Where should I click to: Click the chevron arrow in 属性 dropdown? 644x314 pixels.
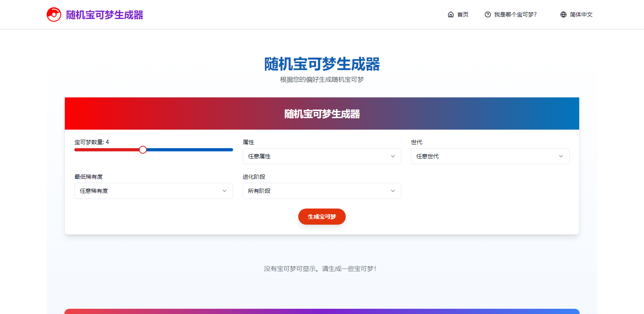(393, 156)
